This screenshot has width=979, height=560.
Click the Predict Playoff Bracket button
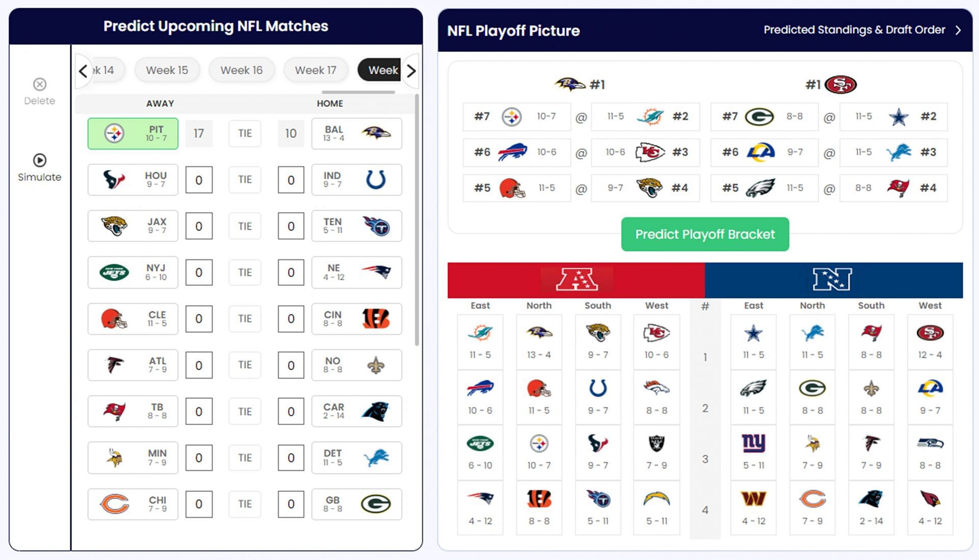(705, 234)
